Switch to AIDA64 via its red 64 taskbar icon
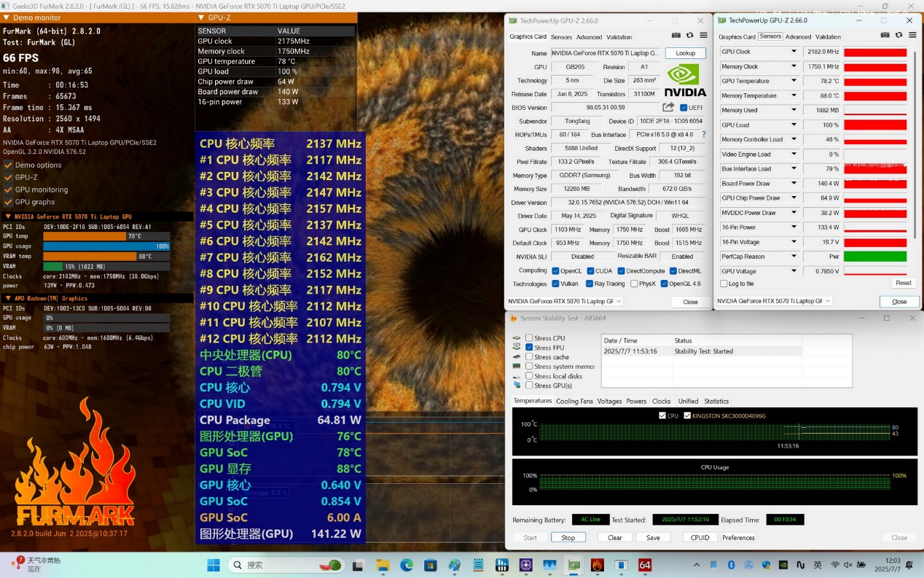Image resolution: width=924 pixels, height=578 pixels. 645,565
